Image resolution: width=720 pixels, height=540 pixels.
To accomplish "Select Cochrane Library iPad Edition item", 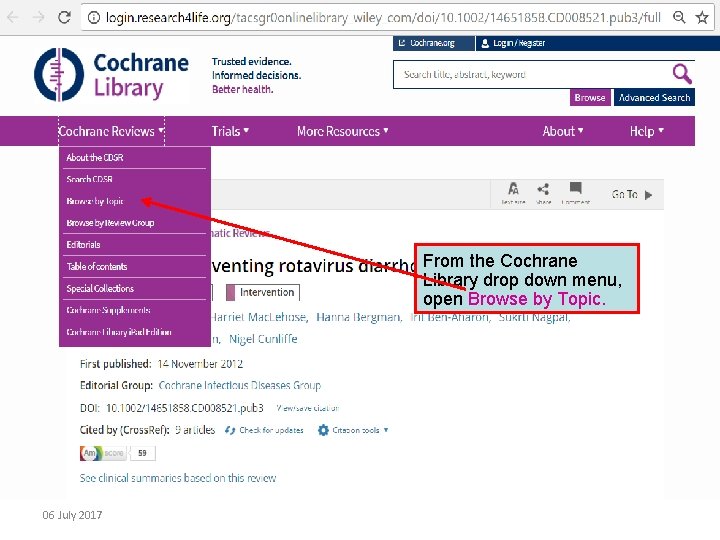I will tap(133, 332).
